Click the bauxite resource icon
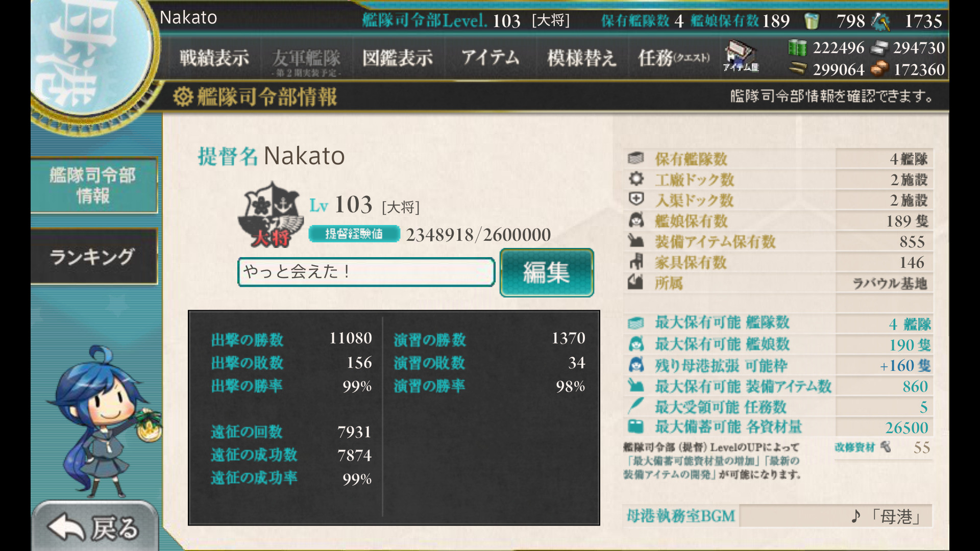This screenshot has height=551, width=980. [x=879, y=69]
